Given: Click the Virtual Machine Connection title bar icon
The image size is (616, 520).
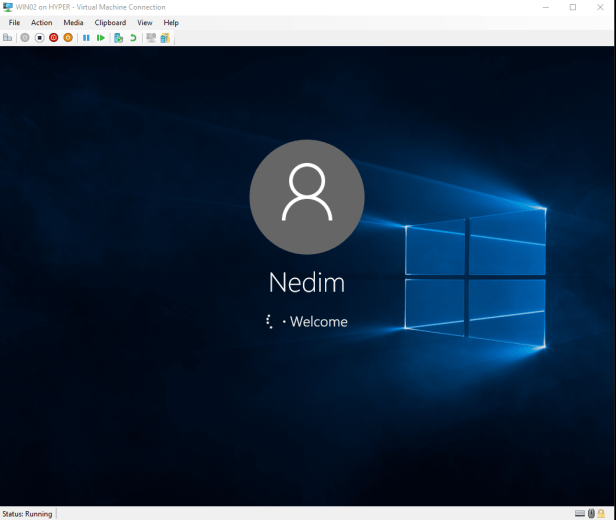Looking at the screenshot, I should tap(8, 7).
